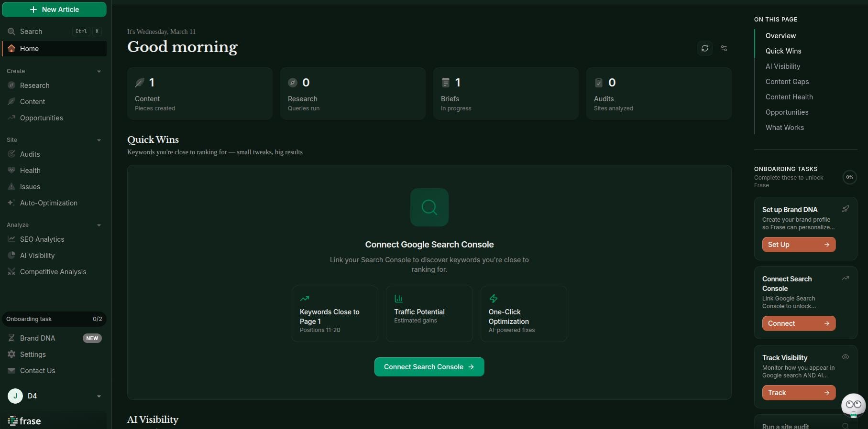Screen dimensions: 868x429
Task: Click the Briefs document stat icon
Action: click(446, 83)
